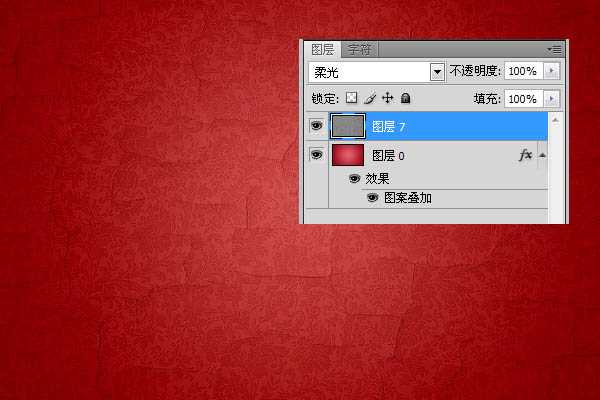Viewport: 600px width, 400px height.
Task: Hide 图层 7 with its eye icon
Action: pos(316,126)
